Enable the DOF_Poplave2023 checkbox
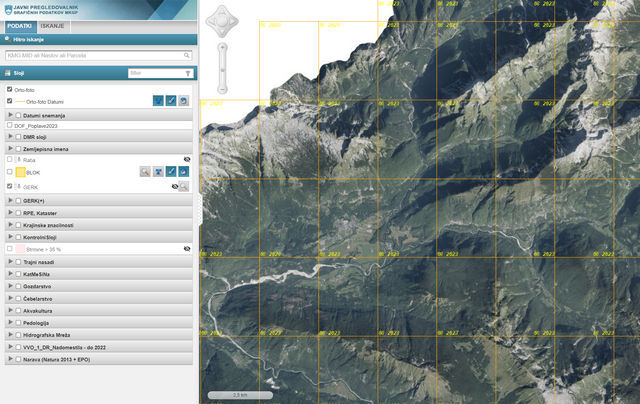 click(10, 126)
